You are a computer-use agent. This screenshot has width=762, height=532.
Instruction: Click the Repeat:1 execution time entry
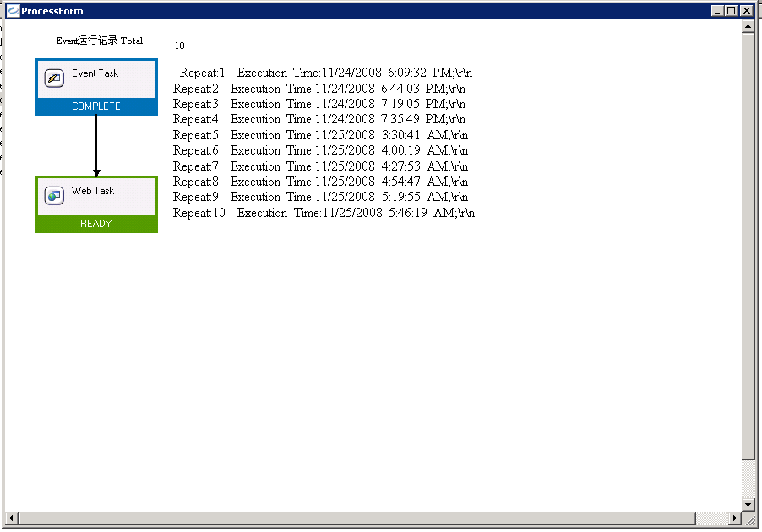click(x=326, y=73)
